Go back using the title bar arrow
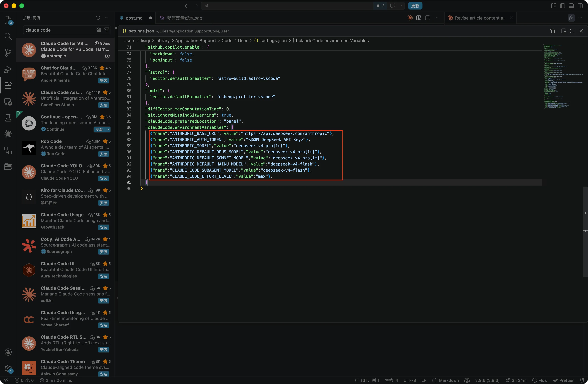Viewport: 588px width, 384px height. pyautogui.click(x=187, y=6)
